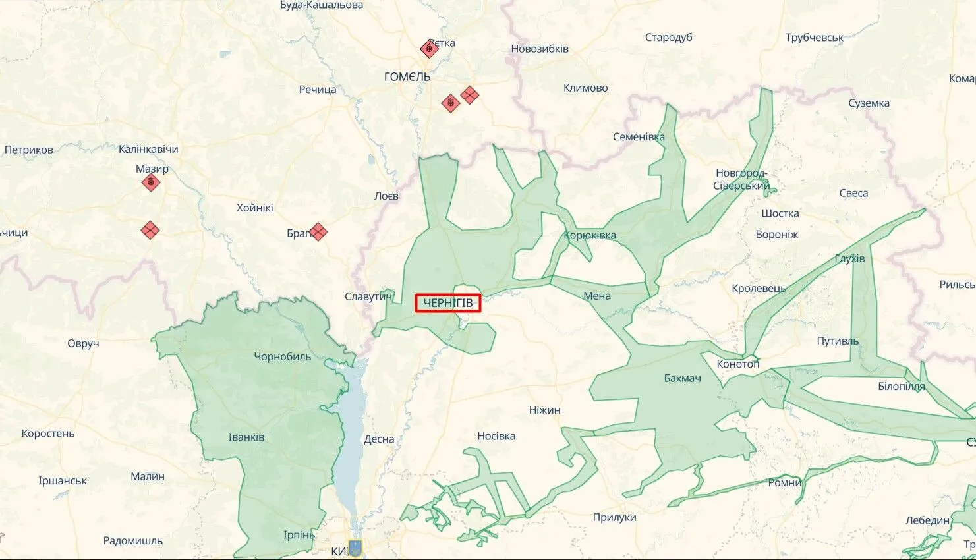This screenshot has width=976, height=560.
Task: Click the Бахмач town label
Action: coord(683,378)
